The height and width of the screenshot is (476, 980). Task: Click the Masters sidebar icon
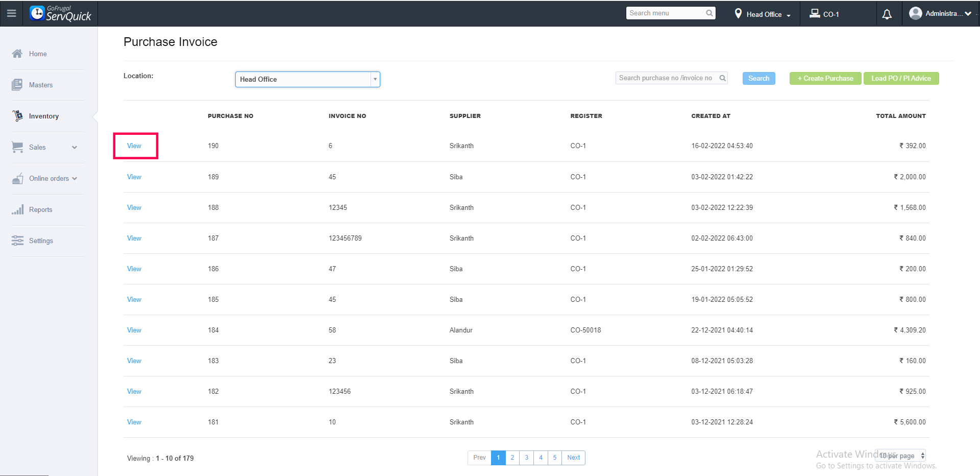(x=17, y=85)
